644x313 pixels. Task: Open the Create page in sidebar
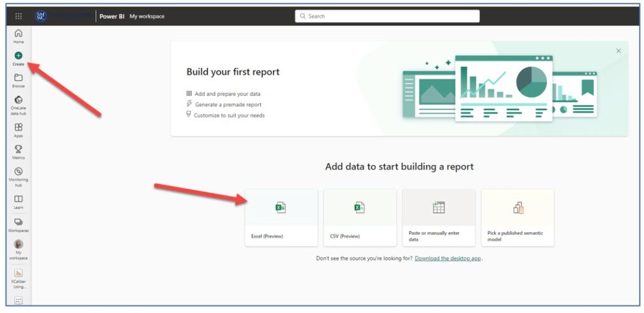tap(18, 59)
